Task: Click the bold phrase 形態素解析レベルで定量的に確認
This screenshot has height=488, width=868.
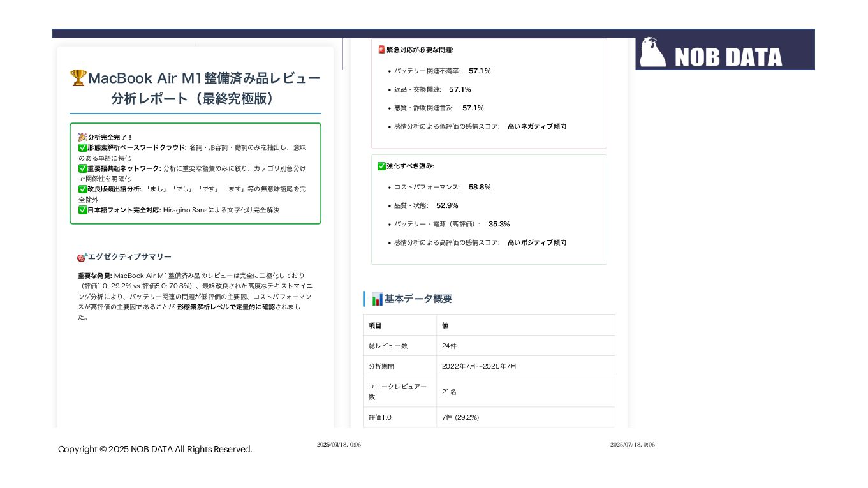Action: (x=226, y=307)
